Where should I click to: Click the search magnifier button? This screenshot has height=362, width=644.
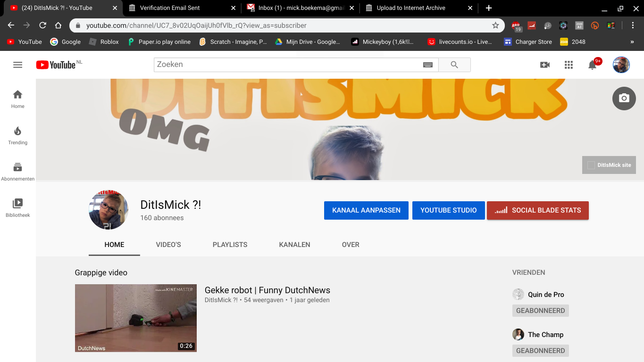[454, 65]
